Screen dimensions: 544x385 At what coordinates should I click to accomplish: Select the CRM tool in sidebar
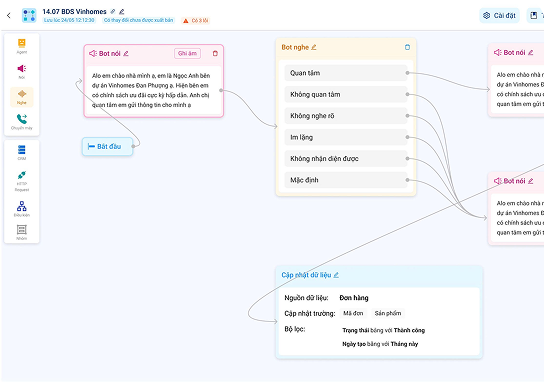point(22,153)
